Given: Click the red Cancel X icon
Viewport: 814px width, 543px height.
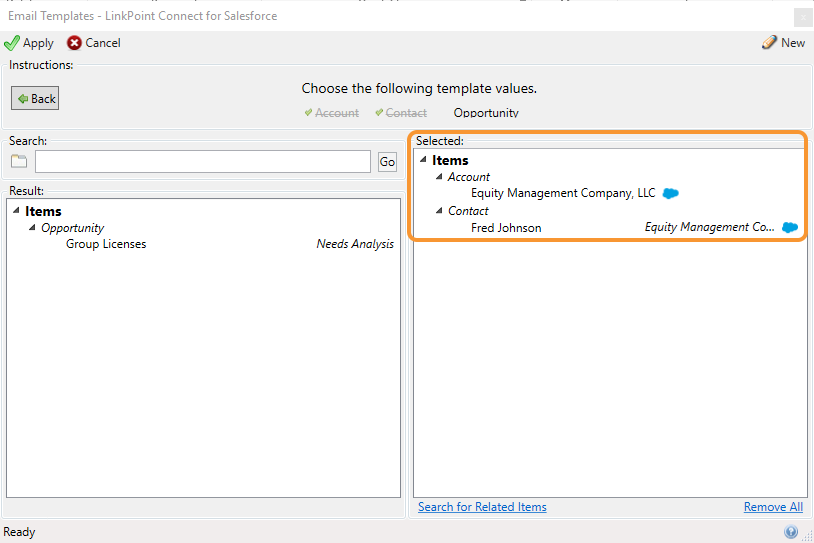Looking at the screenshot, I should (x=74, y=43).
